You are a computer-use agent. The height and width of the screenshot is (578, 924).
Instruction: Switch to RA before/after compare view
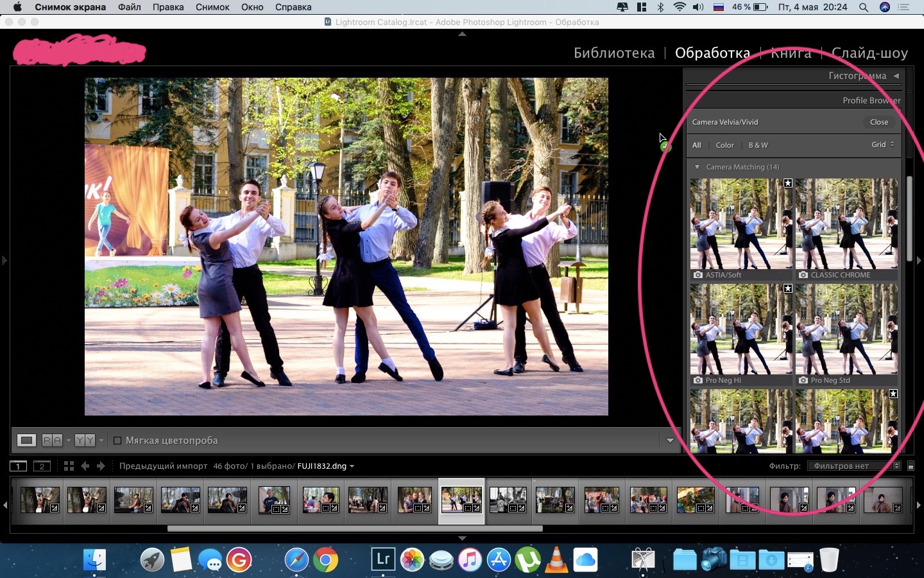[52, 441]
